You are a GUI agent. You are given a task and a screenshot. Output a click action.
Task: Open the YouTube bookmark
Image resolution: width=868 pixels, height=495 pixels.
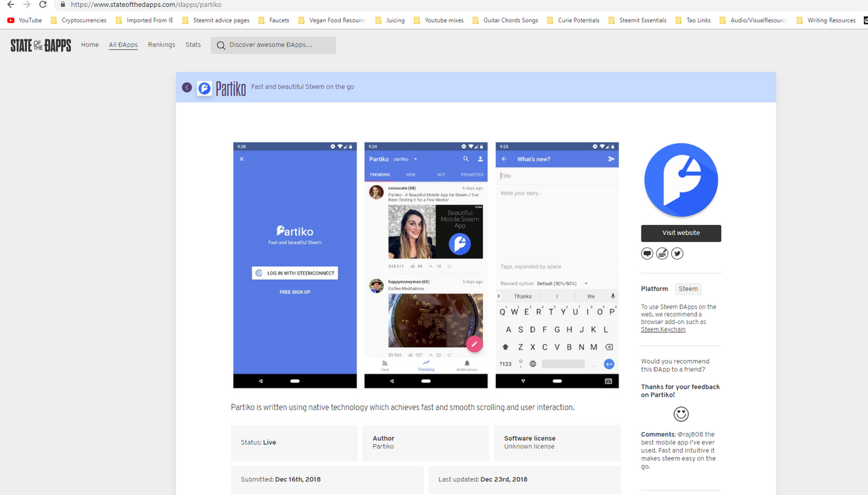[24, 20]
